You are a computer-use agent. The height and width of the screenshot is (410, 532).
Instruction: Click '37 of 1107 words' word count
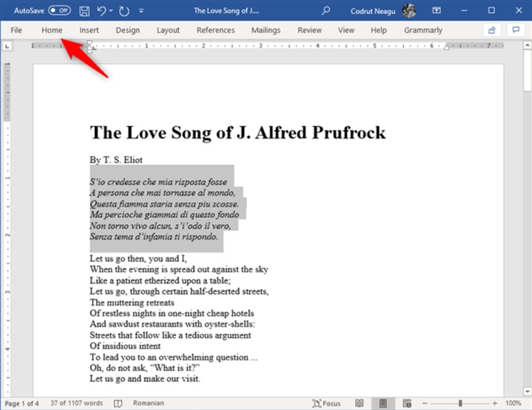pos(76,403)
